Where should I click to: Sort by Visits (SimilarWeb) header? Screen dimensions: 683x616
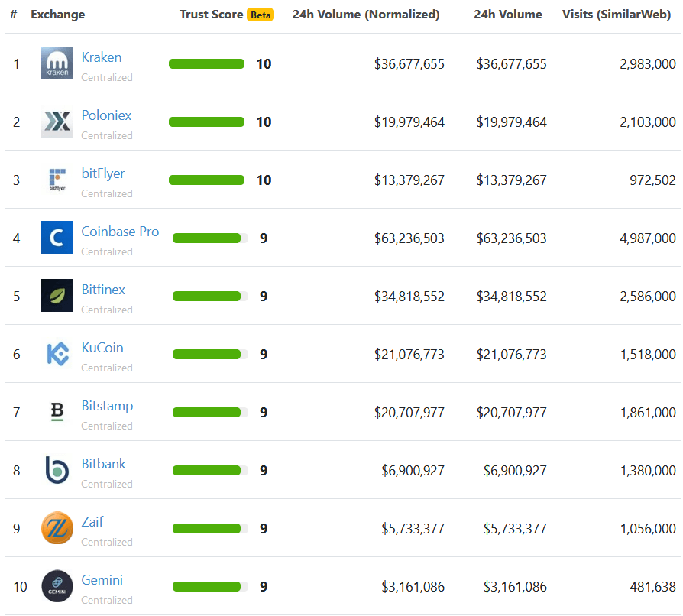pos(617,15)
